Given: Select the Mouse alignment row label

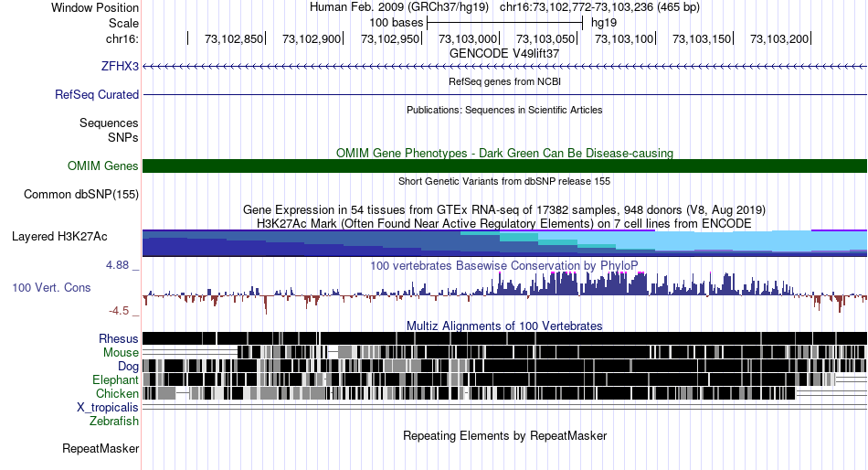Looking at the screenshot, I should pos(121,353).
